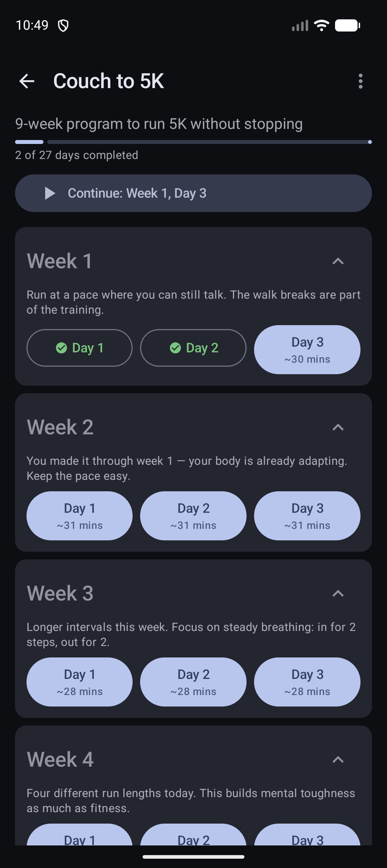Tap the battery indicator icon

(347, 25)
